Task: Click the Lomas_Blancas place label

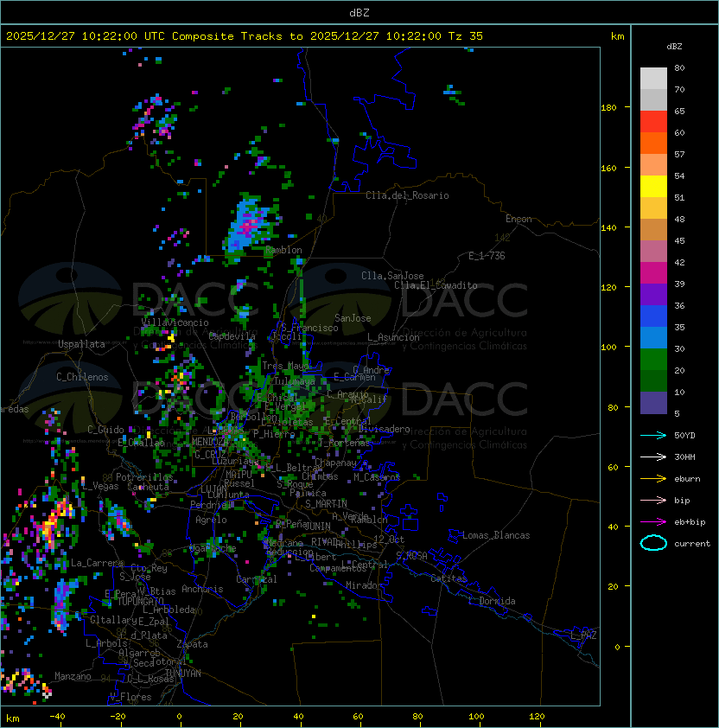Action: click(496, 535)
